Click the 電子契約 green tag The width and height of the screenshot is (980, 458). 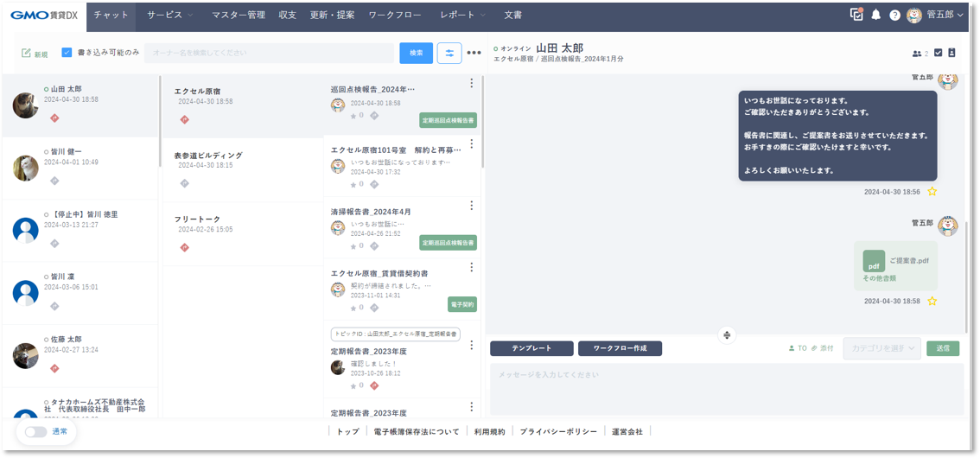[462, 305]
